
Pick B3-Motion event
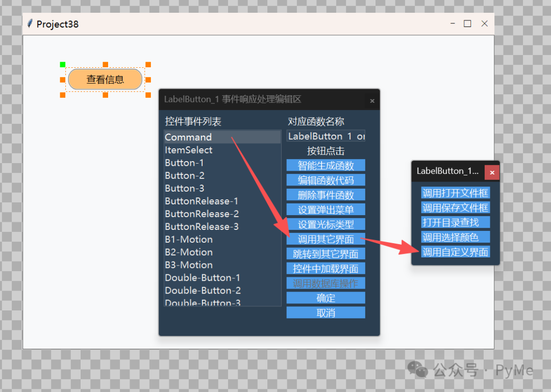(222, 265)
